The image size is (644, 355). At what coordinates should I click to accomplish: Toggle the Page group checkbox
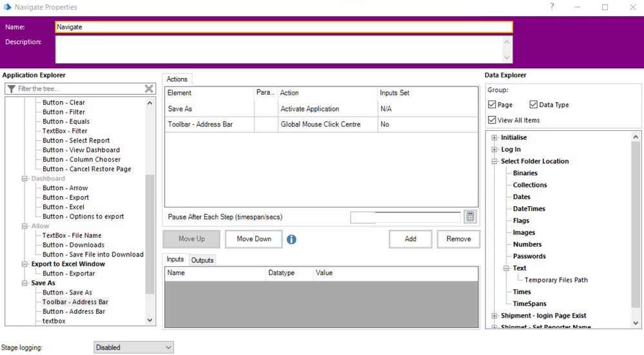493,104
